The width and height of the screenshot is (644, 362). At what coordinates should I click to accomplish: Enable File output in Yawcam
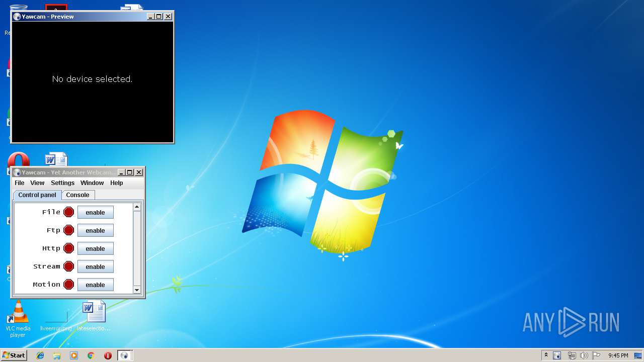96,212
